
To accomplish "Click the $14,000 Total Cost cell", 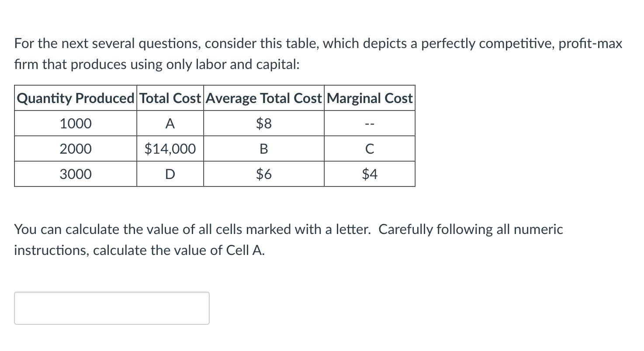I will (170, 149).
